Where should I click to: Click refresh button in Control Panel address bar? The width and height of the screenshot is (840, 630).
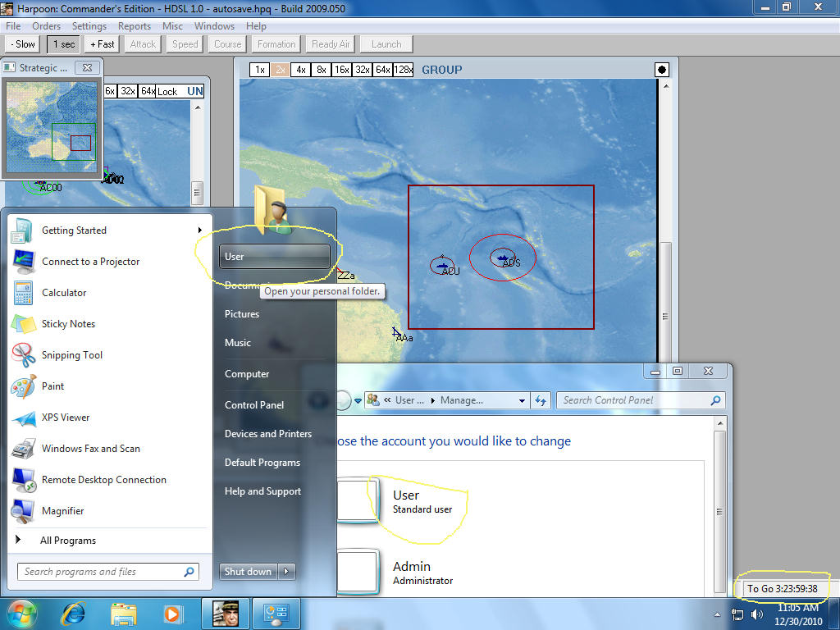[x=540, y=400]
